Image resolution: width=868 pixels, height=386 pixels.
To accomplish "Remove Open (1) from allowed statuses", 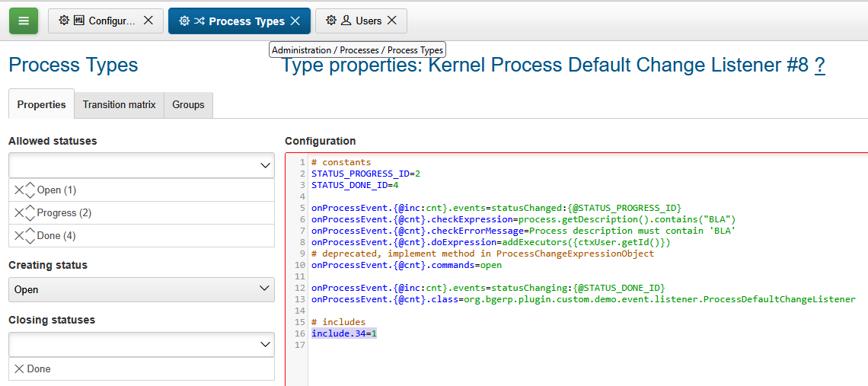I will (x=19, y=190).
